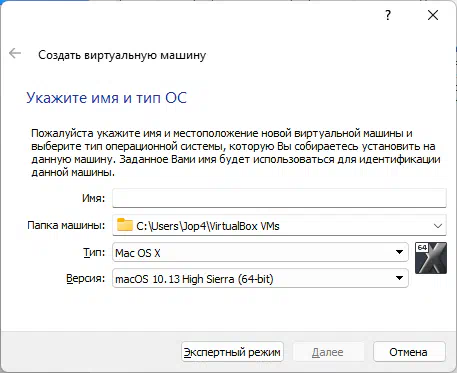Image resolution: width=457 pixels, height=373 pixels.
Task: Click the C:\Users\Jop4\VirtualBox VMs path text
Action: (208, 226)
